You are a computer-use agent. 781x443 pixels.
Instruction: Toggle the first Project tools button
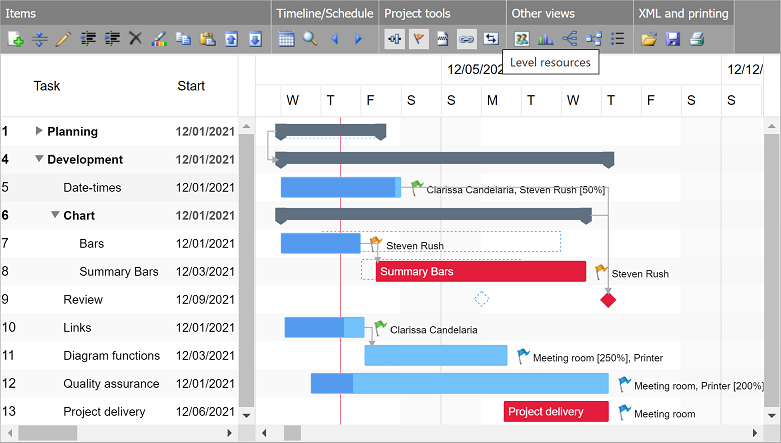pos(394,39)
